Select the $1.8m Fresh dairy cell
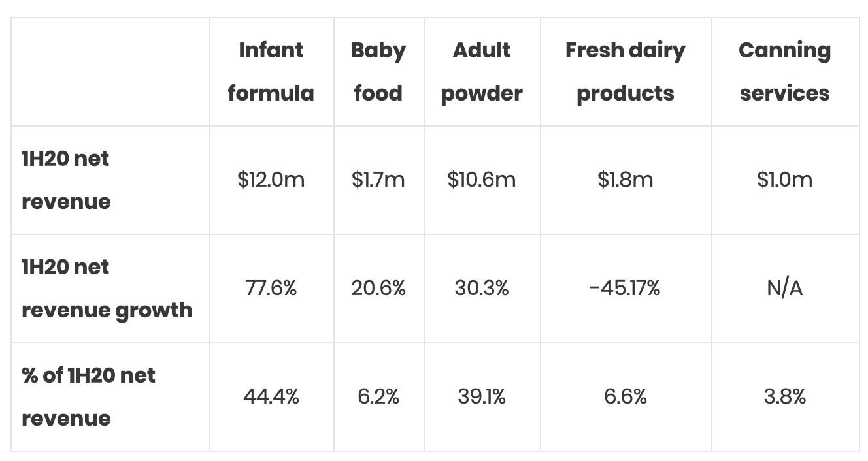The image size is (868, 461). (625, 180)
